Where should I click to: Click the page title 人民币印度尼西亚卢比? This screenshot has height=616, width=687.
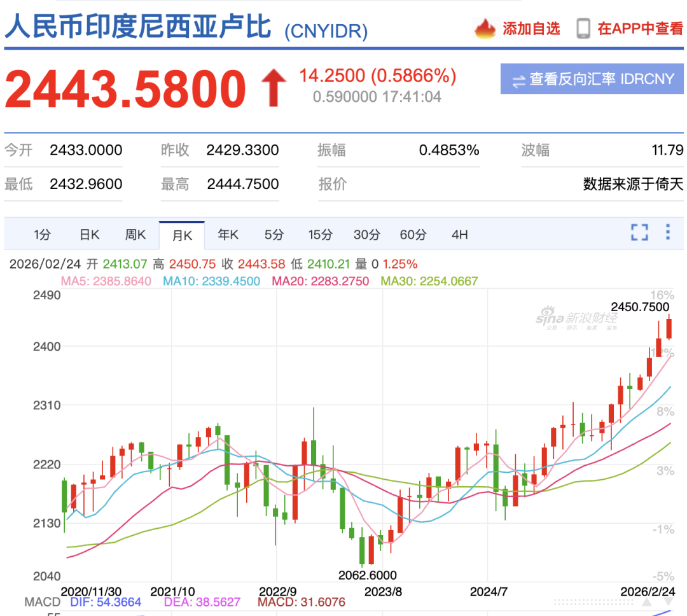139,27
